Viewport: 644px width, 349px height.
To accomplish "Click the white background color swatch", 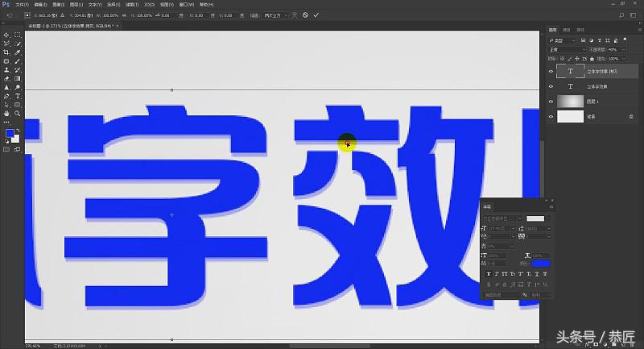I will (15, 139).
